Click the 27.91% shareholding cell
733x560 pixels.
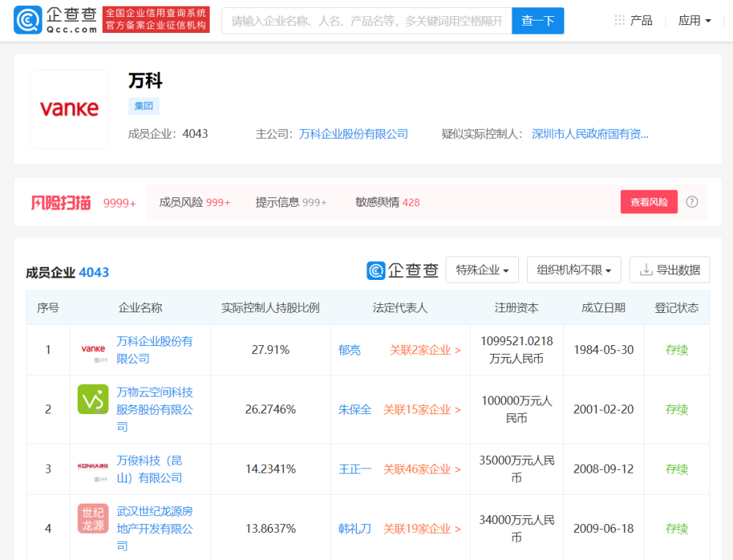point(270,350)
